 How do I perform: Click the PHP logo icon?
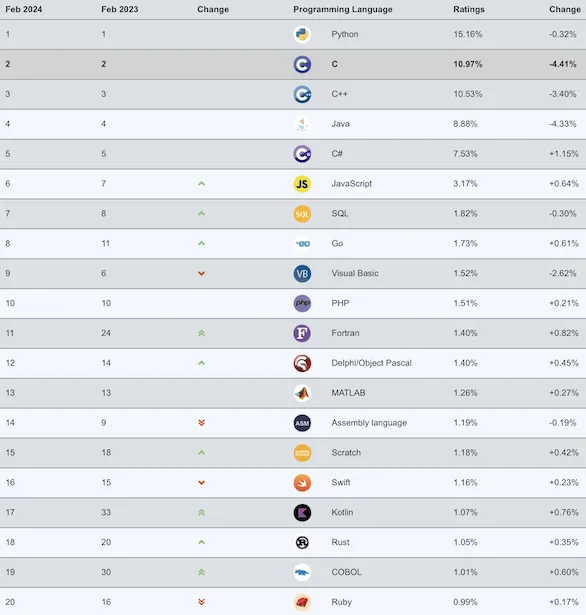302,303
